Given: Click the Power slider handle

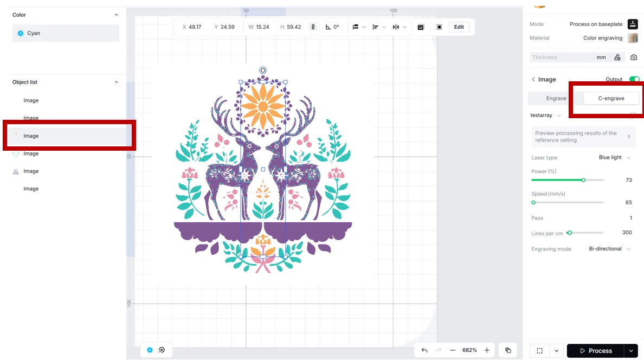Looking at the screenshot, I should pyautogui.click(x=583, y=180).
